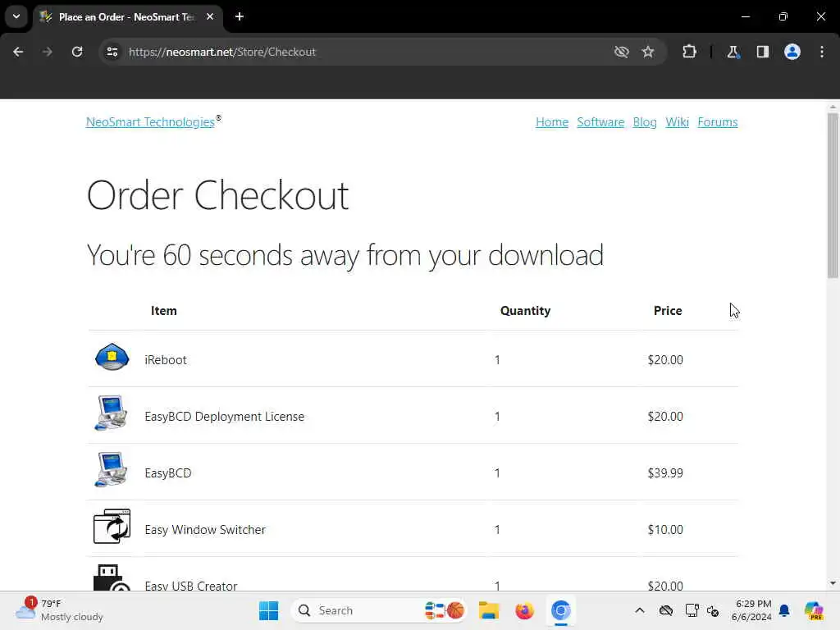Click the Easy USB Creator product icon
The image size is (840, 630).
[x=112, y=577]
